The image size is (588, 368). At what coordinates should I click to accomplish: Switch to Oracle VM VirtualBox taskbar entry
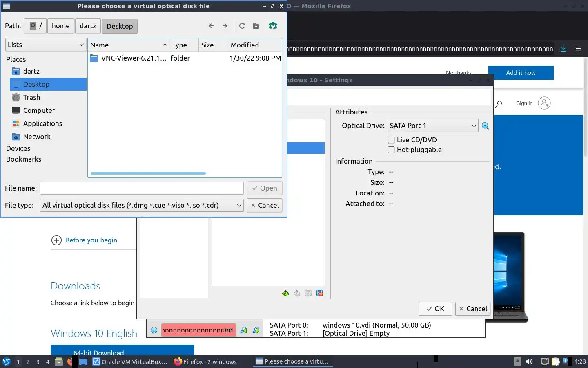[130, 361]
